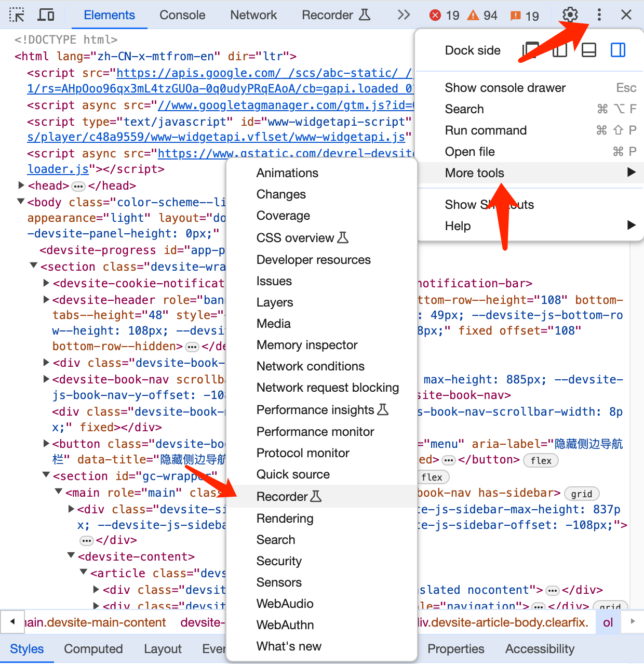Open the googletagmanager gtm.js script link
The width and height of the screenshot is (644, 664).
click(286, 105)
